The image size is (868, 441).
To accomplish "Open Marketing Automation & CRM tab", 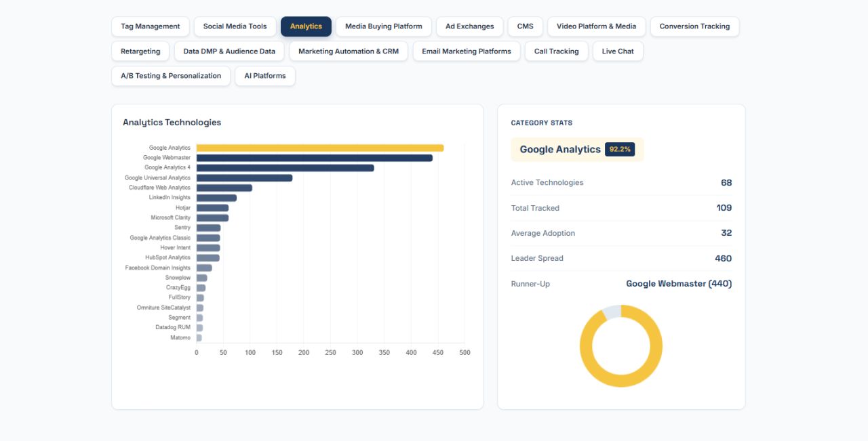I will [x=349, y=51].
